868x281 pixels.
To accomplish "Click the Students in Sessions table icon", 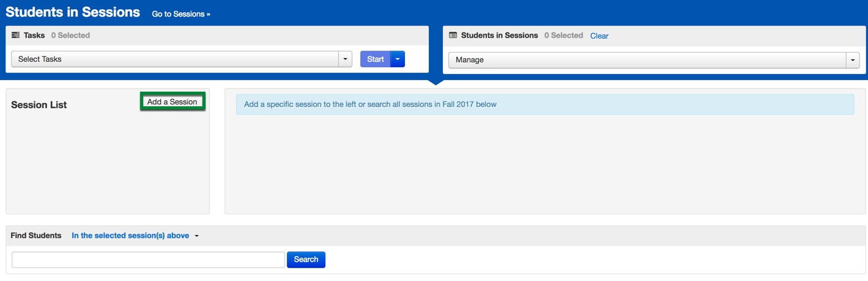I will (453, 35).
